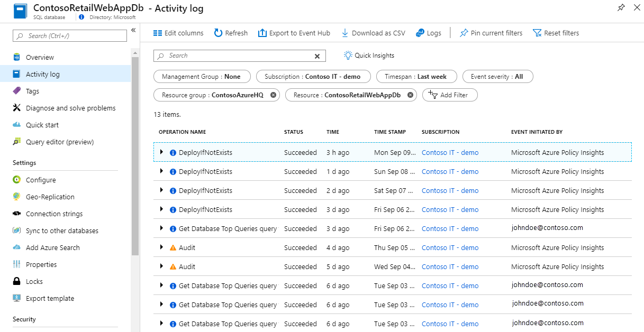Open the Contoso IT - demo link in first row
Screen dimensions: 644x332
pos(450,152)
